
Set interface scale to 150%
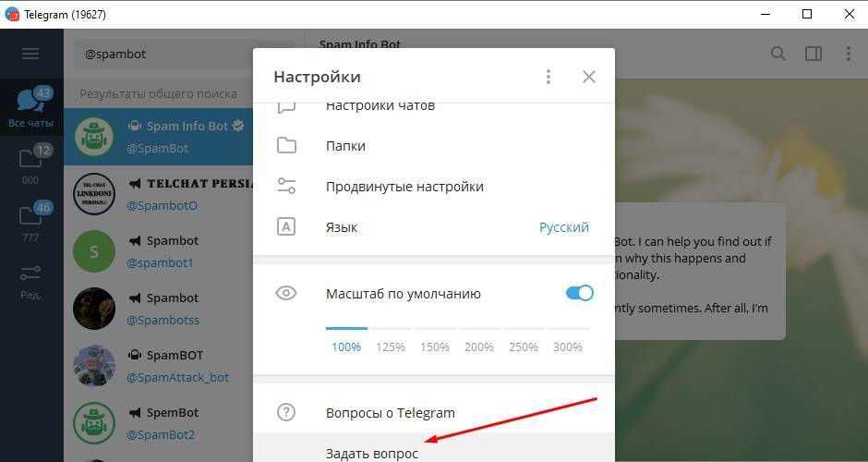pos(435,346)
